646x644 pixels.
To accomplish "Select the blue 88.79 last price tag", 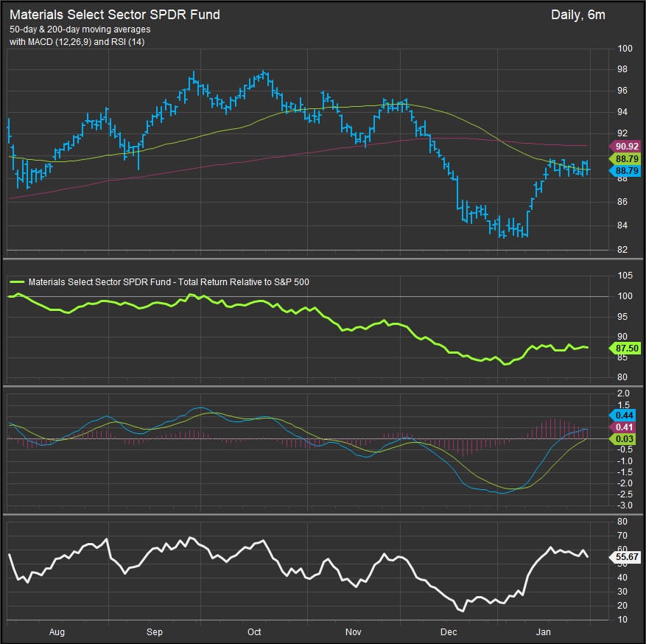I will tap(625, 171).
